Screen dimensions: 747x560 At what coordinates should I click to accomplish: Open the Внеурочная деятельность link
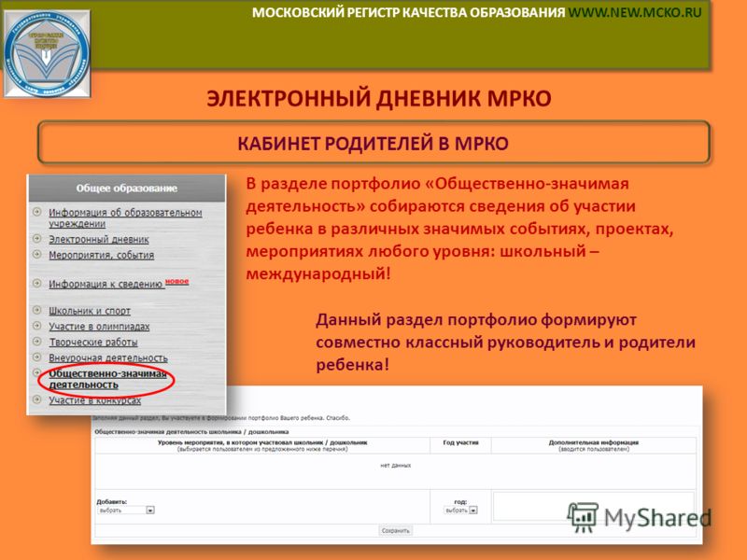click(108, 358)
